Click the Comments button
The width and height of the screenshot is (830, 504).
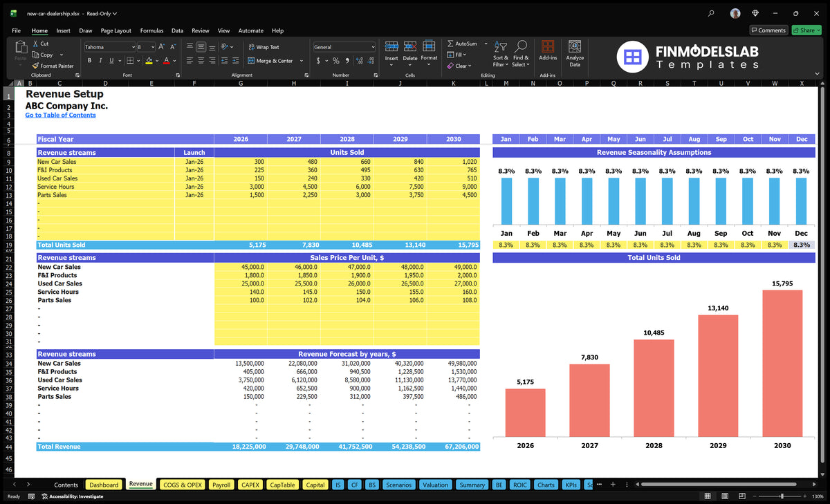point(768,30)
